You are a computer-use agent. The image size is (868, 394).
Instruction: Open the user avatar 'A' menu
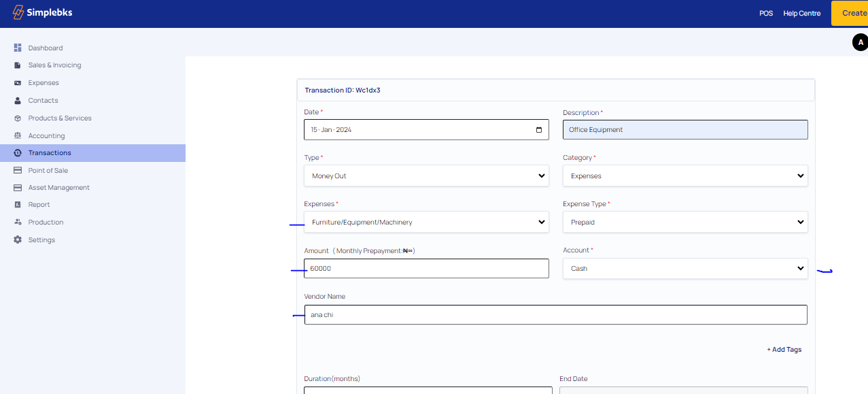pyautogui.click(x=860, y=42)
